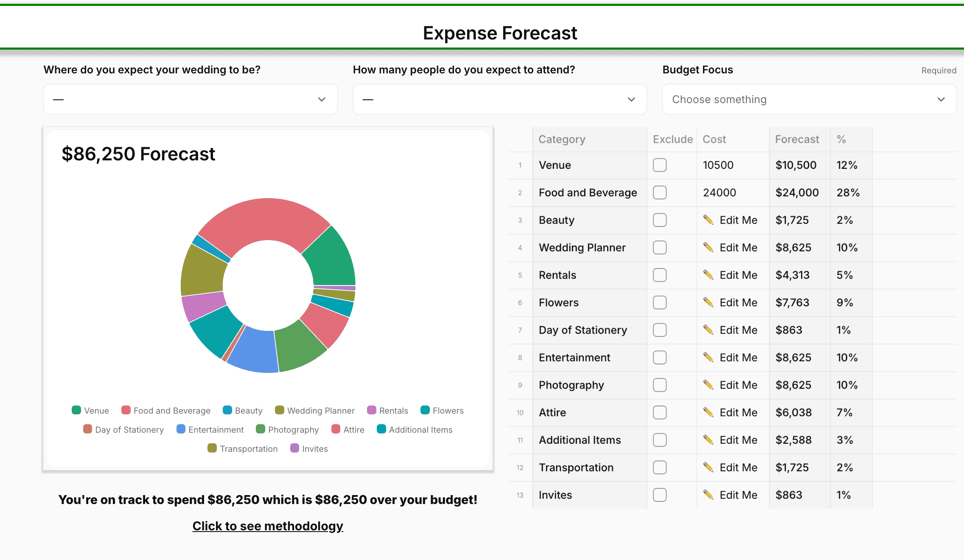Expand the attendee count dropdown
Image resolution: width=964 pixels, height=560 pixels.
tap(499, 99)
